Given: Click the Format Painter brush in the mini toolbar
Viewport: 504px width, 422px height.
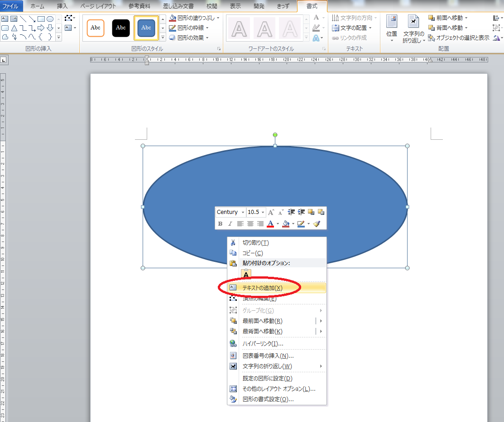Looking at the screenshot, I should pos(317,224).
